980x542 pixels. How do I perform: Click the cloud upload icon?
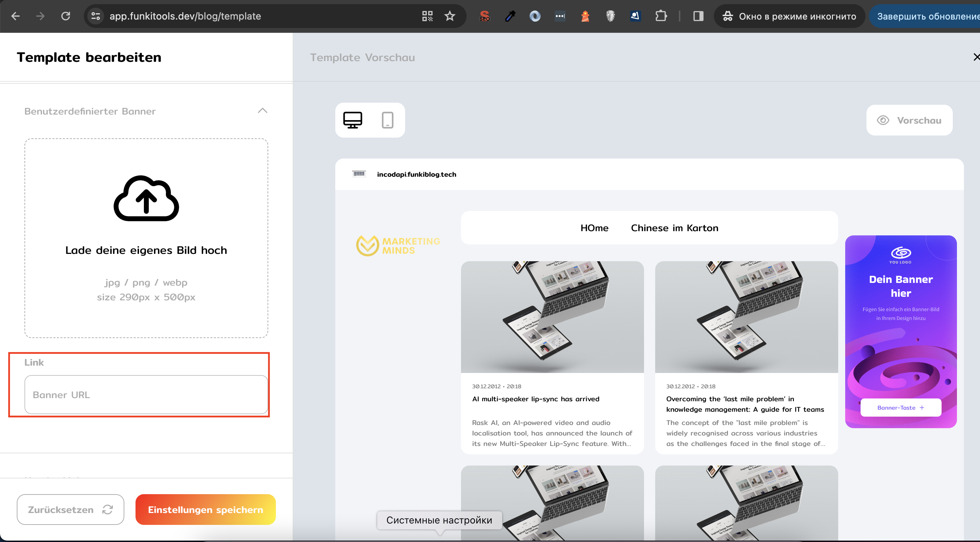coord(146,199)
